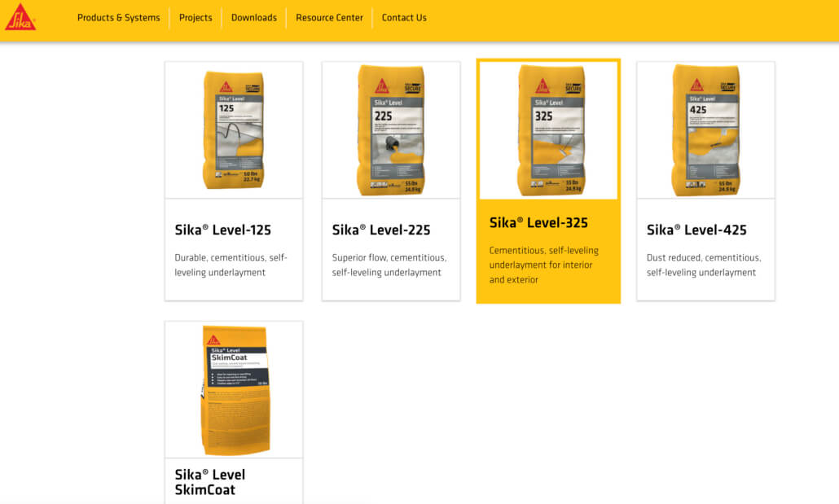Open the Sika Level-425 product link
The height and width of the screenshot is (504, 839).
[696, 230]
